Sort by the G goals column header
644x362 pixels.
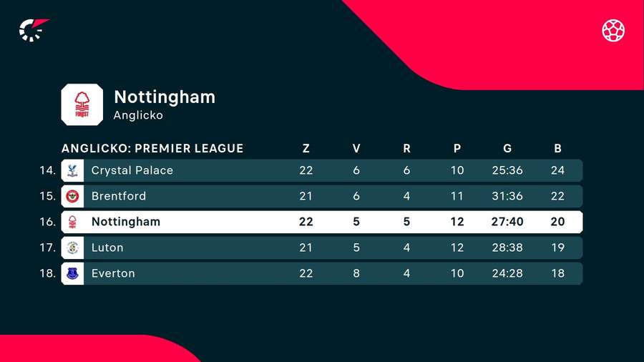(507, 149)
